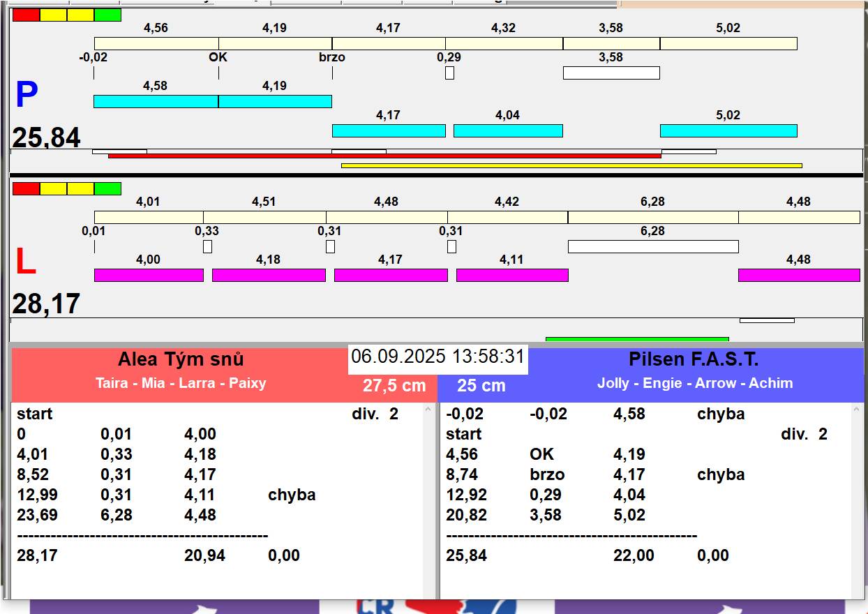Click the green bar below lane L
This screenshot has height=614, width=868.
(x=637, y=339)
